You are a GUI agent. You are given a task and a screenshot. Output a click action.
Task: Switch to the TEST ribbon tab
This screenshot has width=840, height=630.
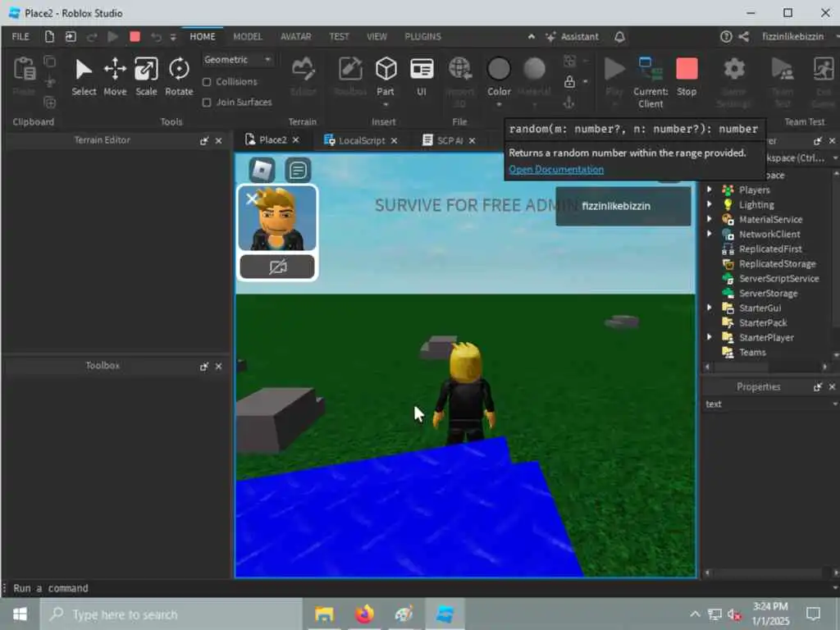pos(339,36)
